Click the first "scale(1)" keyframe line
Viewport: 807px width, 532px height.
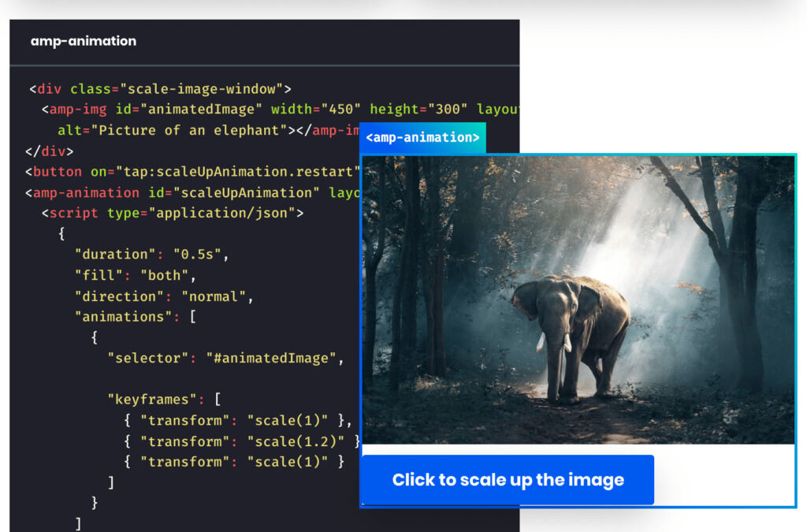pos(233,420)
